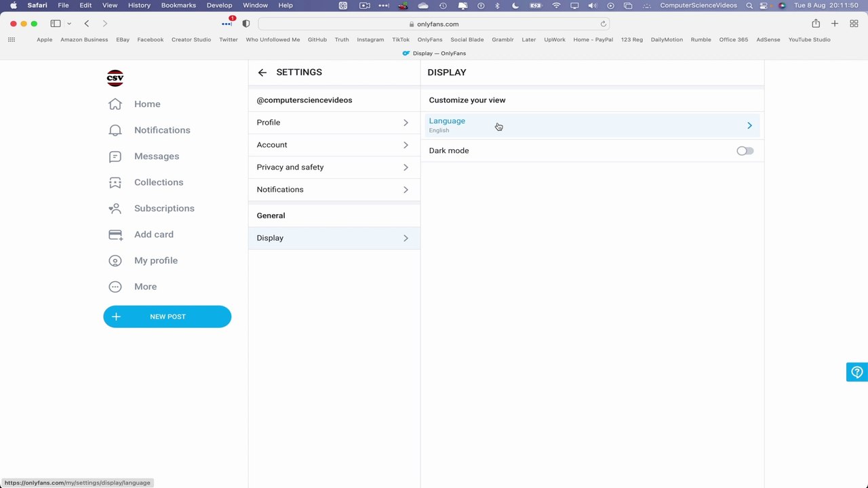Viewport: 868px width, 488px height.
Task: Go back using the Settings arrow
Action: [262, 73]
